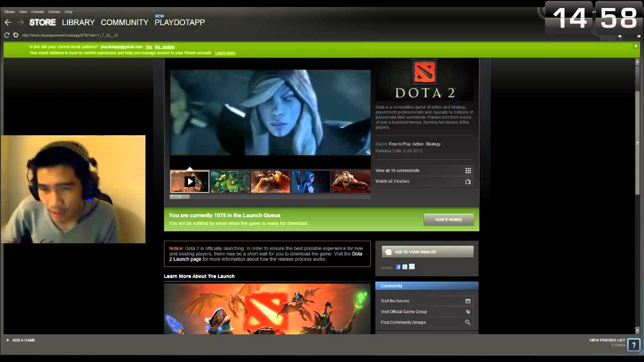This screenshot has height=362, width=644.
Task: Open the screenshots grid icon
Action: (x=468, y=170)
